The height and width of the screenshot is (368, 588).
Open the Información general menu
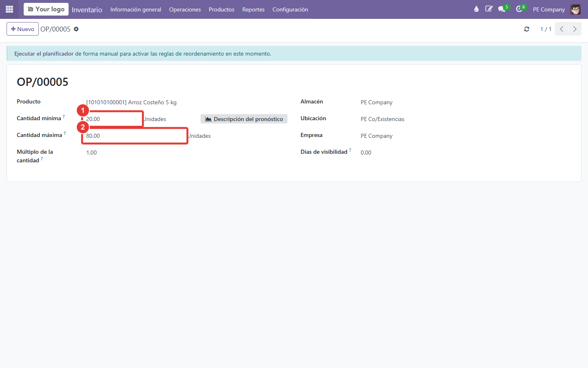tap(136, 9)
